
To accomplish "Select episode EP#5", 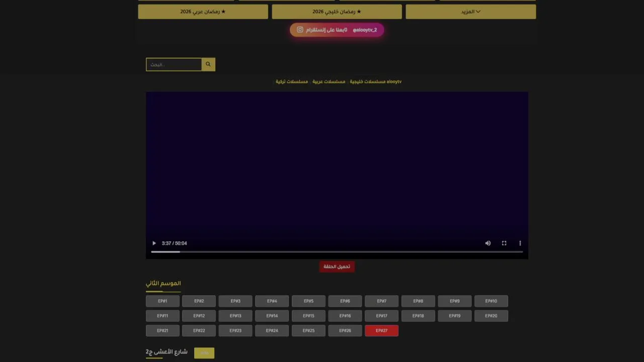I will click(308, 301).
